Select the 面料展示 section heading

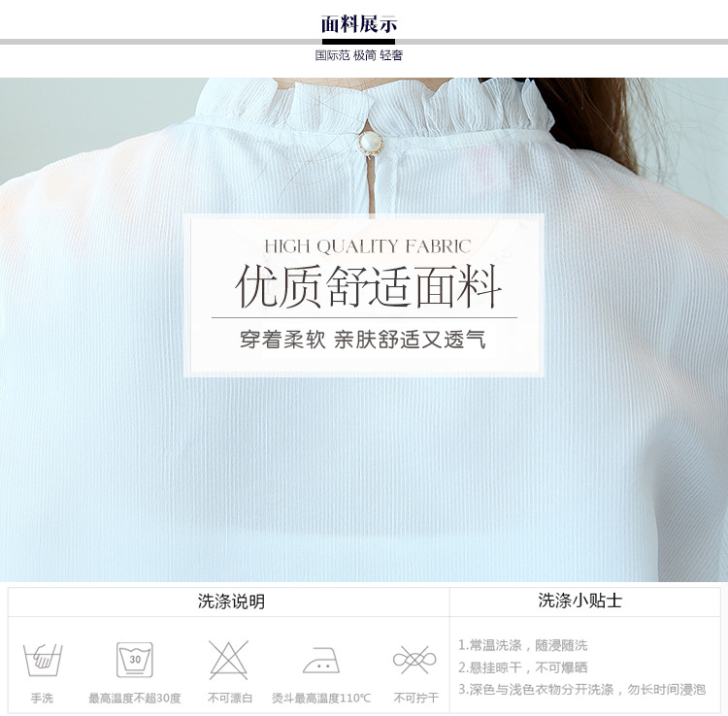pos(359,24)
